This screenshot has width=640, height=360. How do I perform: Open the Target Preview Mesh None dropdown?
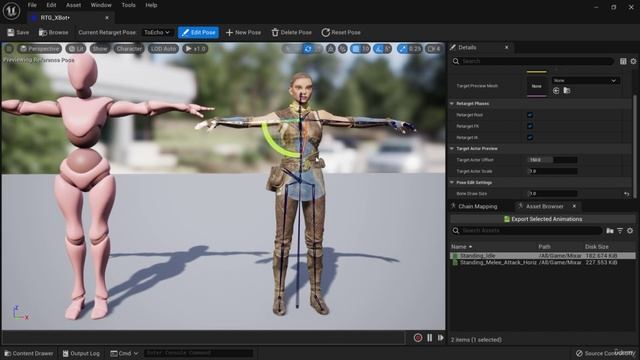click(585, 80)
